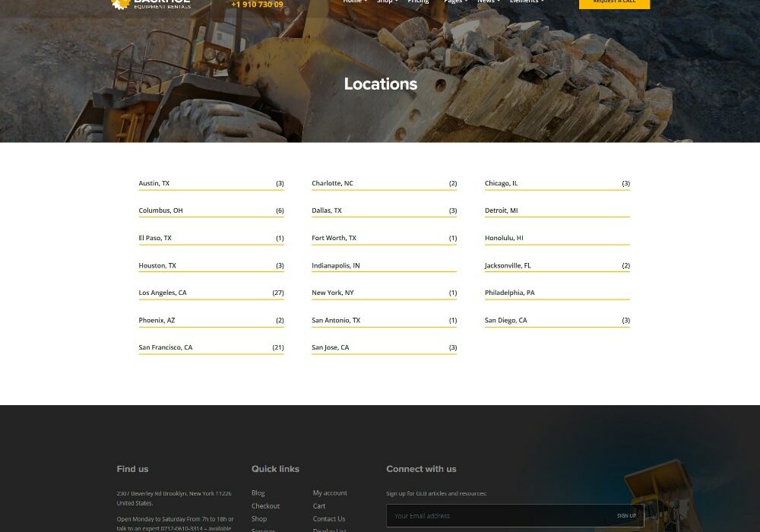Open the Los Angeles, CA location
The width and height of the screenshot is (760, 532).
[x=163, y=293]
